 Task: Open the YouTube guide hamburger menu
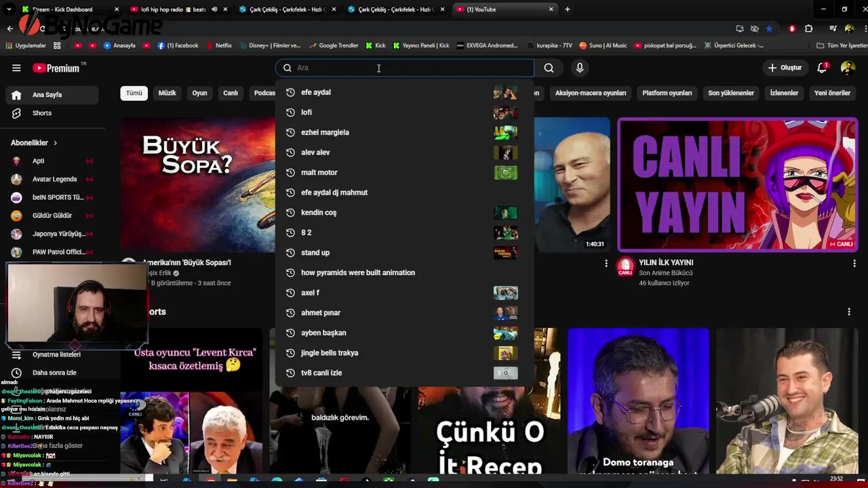click(x=16, y=68)
